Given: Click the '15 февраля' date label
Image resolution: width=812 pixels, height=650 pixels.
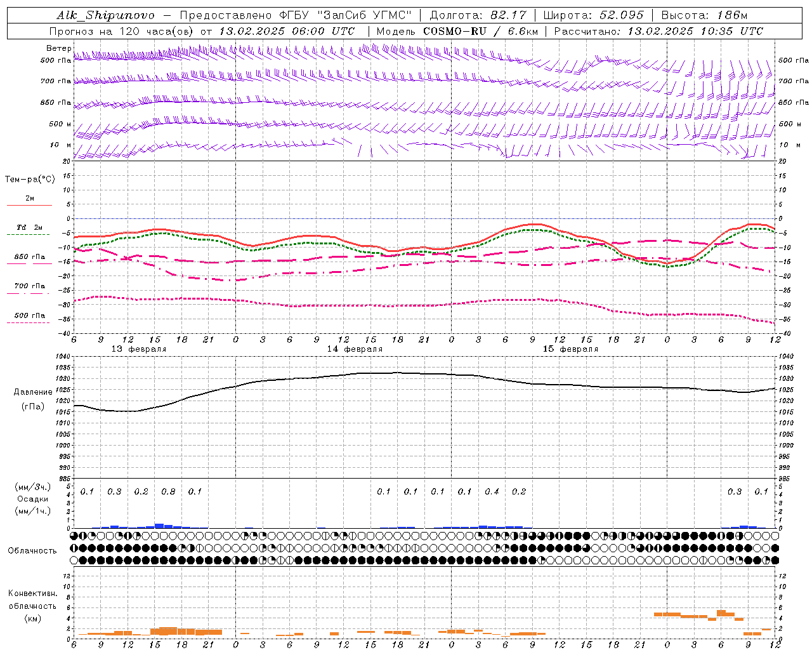Looking at the screenshot, I should 570,349.
